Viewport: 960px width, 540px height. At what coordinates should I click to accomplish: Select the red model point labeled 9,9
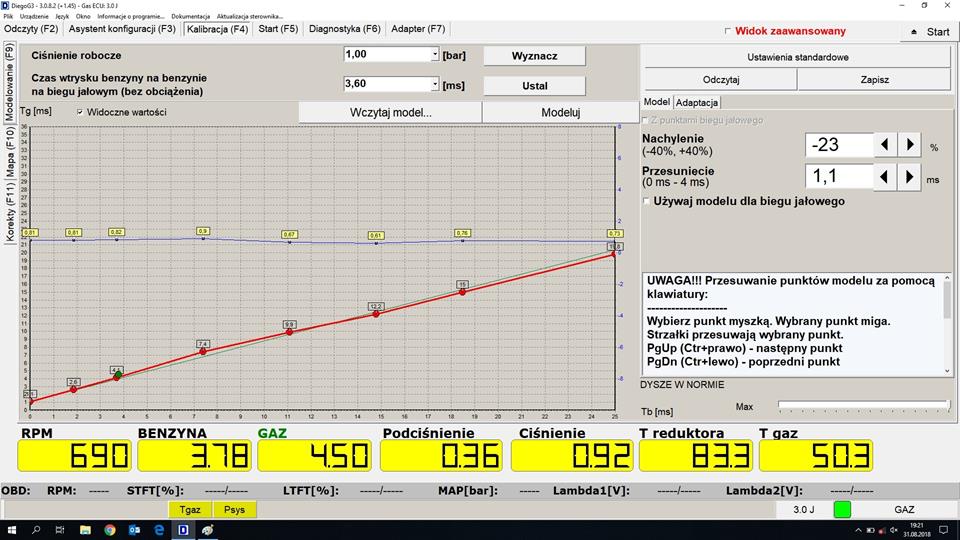(290, 332)
